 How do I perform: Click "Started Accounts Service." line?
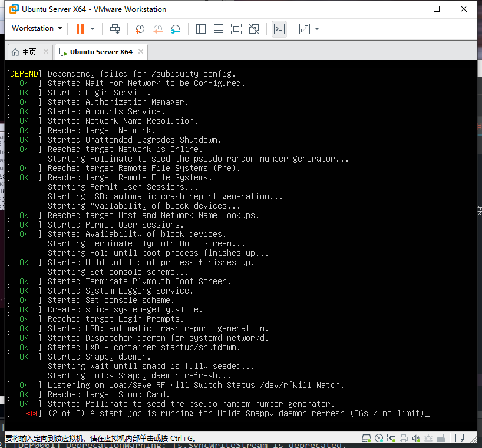(106, 111)
